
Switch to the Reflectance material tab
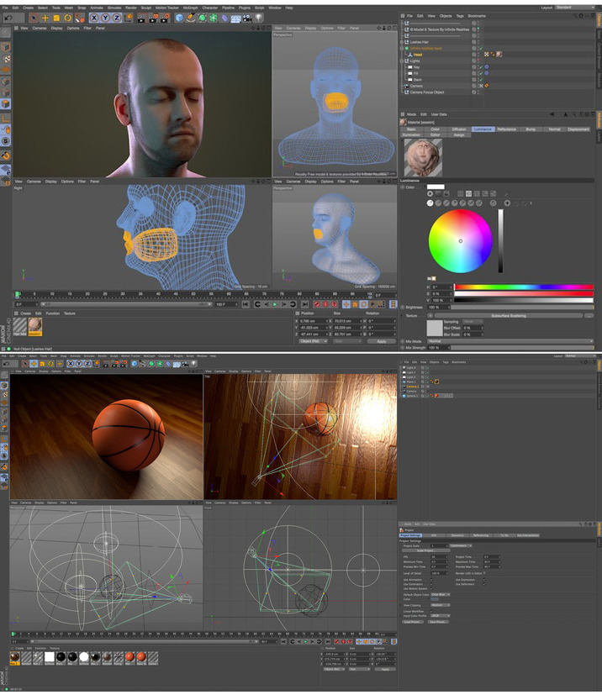point(506,129)
